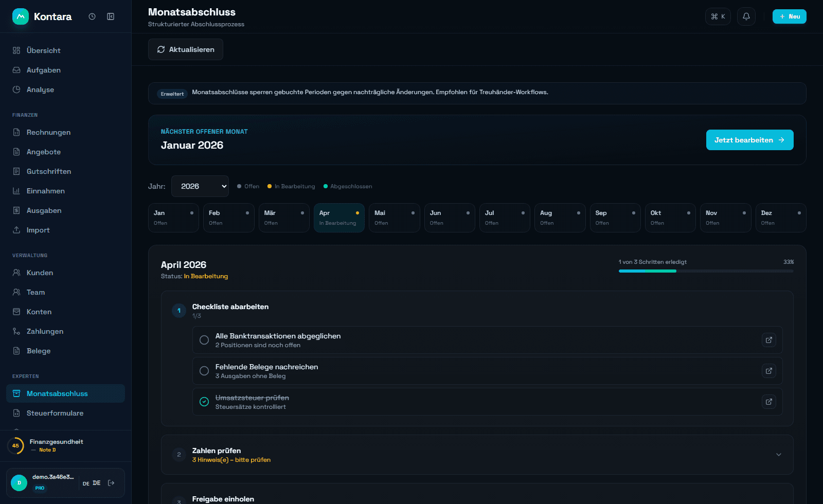Select the Aug month card

tap(560, 218)
